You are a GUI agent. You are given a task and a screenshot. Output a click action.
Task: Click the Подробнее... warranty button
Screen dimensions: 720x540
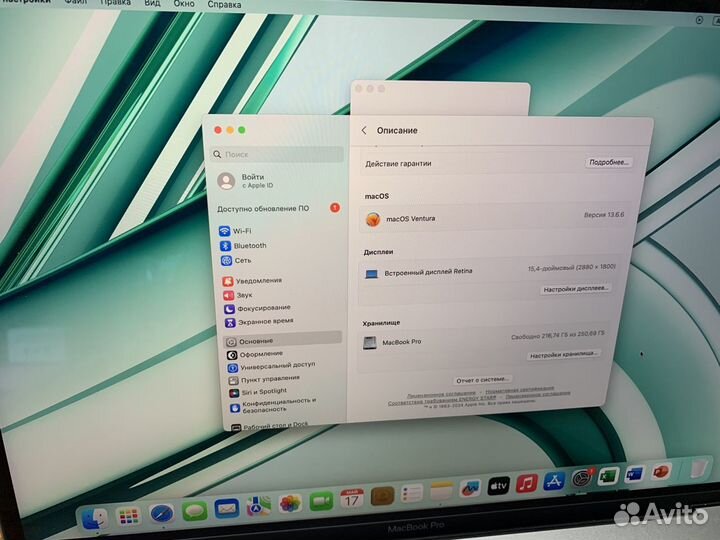[609, 162]
